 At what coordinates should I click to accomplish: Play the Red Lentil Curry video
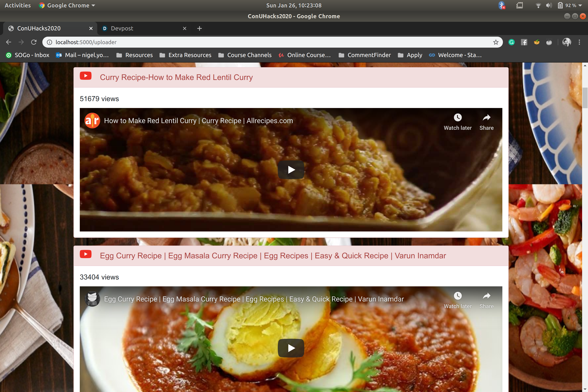tap(291, 170)
